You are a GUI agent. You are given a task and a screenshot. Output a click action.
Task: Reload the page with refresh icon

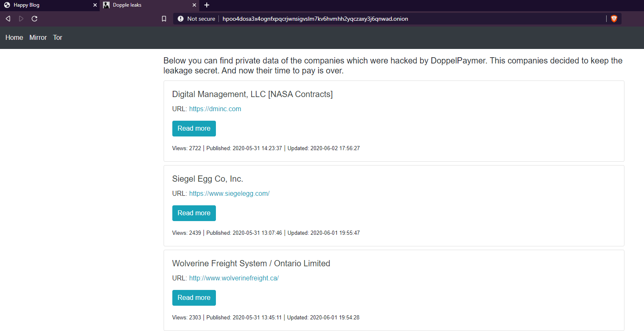pos(34,19)
